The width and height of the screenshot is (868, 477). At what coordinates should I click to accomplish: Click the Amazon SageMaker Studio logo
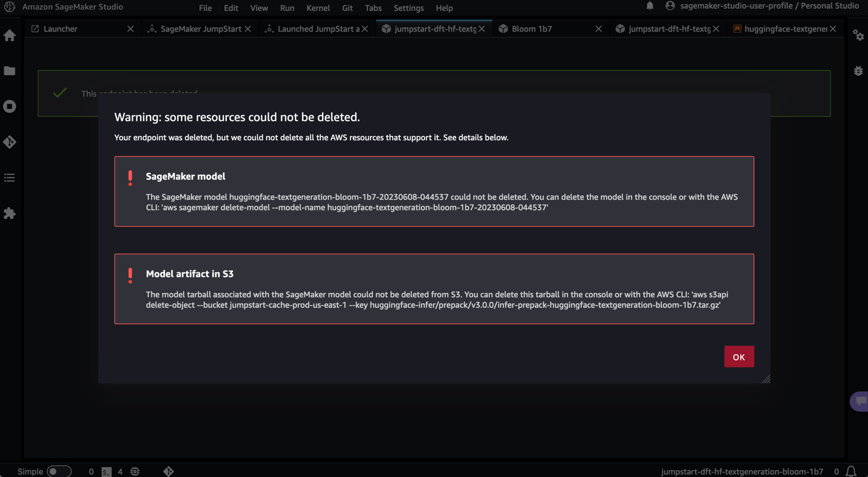10,7
